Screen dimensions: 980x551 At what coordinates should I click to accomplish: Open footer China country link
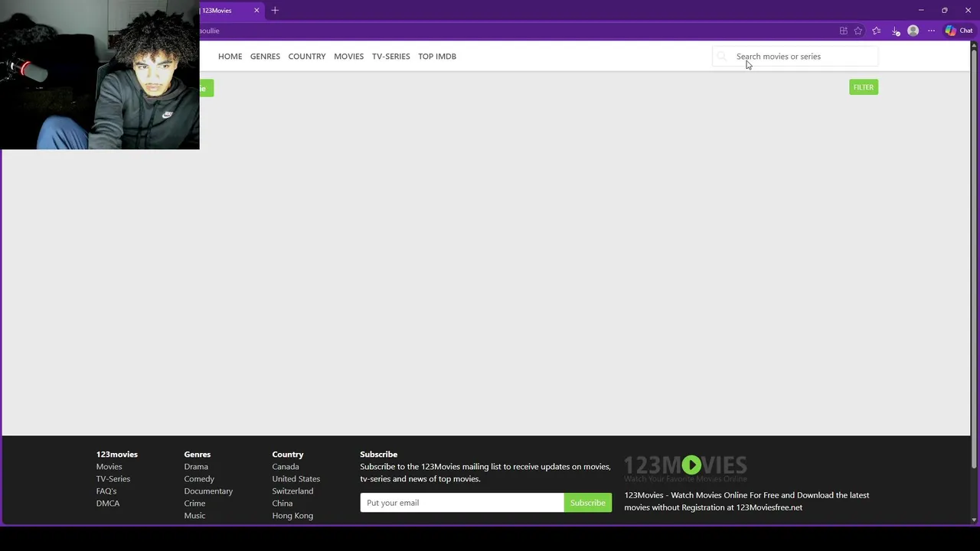tap(283, 504)
